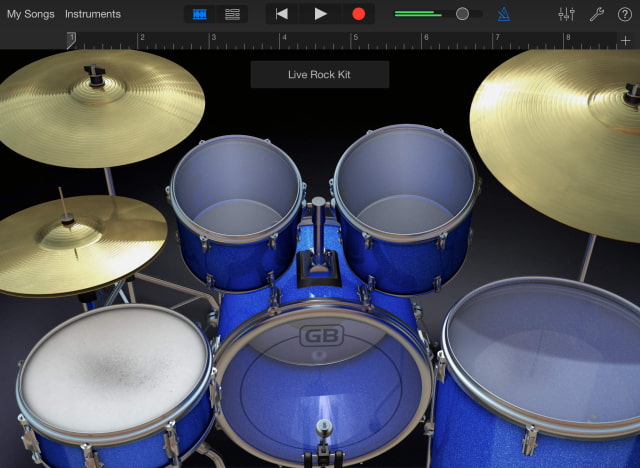Open the Live Rock Kit selector
The height and width of the screenshot is (468, 640).
[x=320, y=75]
